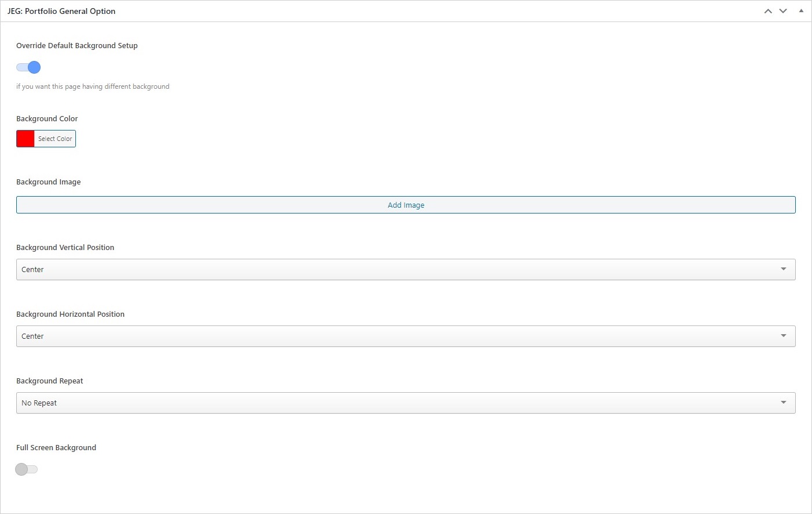This screenshot has height=514, width=812.
Task: Click the Center value in the Vertical Position field
Action: 33,270
